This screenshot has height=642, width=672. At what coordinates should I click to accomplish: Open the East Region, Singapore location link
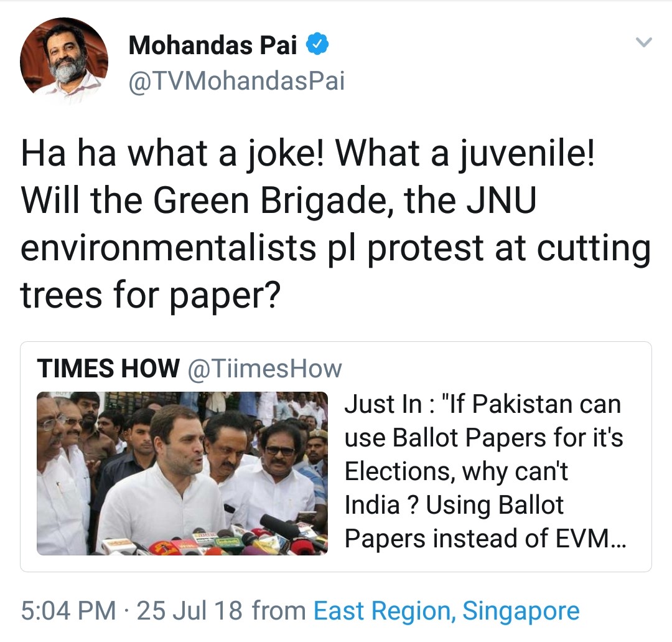click(x=447, y=610)
